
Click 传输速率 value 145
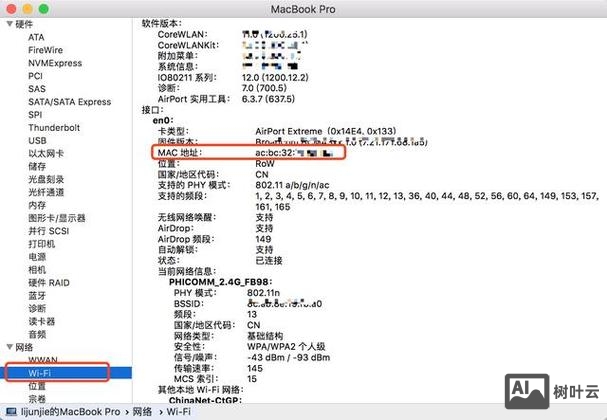(255, 368)
